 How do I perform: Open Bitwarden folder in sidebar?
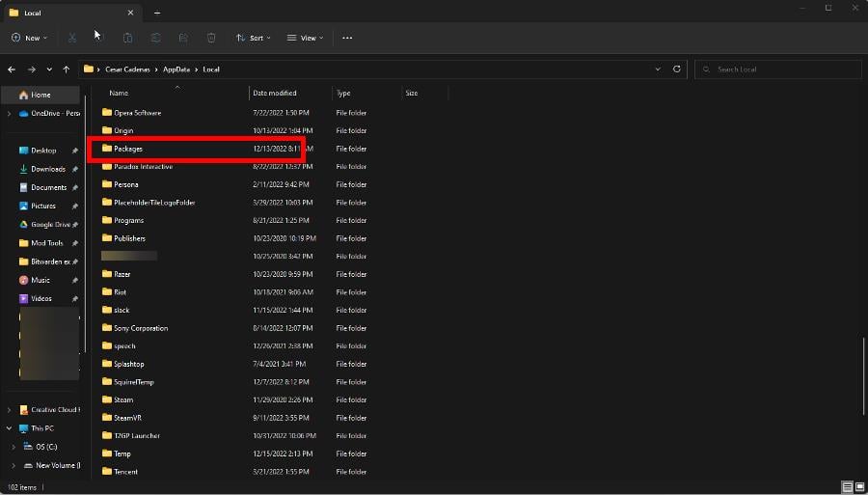tap(46, 261)
